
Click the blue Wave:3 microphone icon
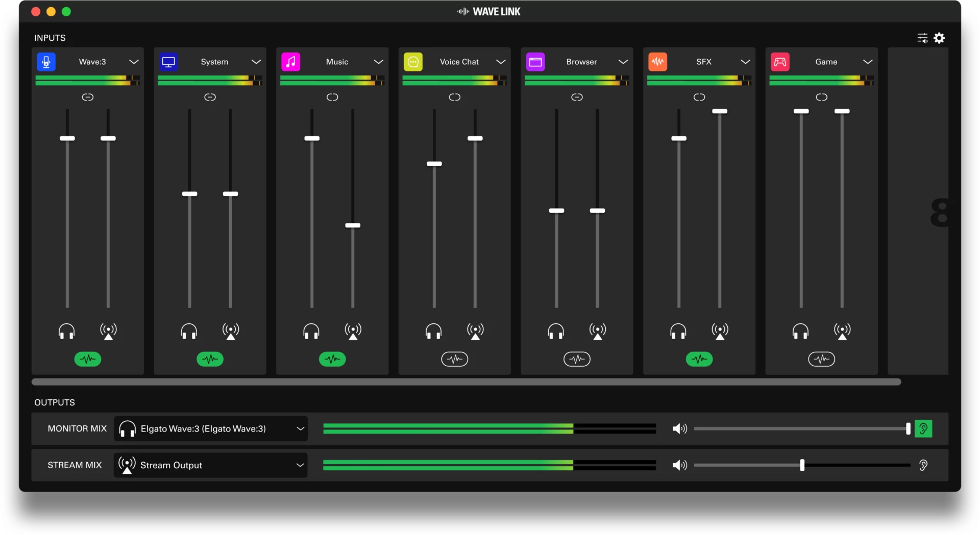point(46,62)
